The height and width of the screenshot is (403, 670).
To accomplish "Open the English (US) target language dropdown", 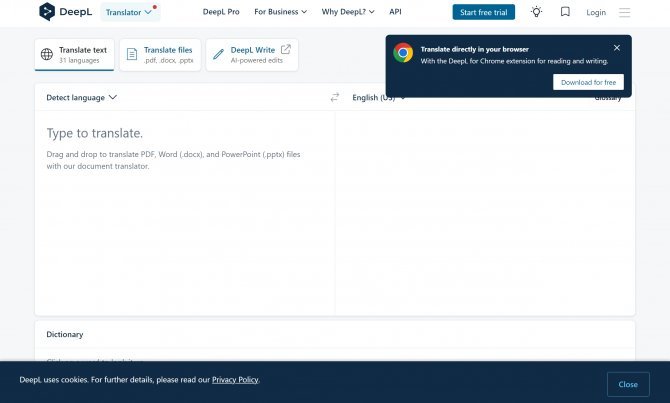I will [379, 98].
